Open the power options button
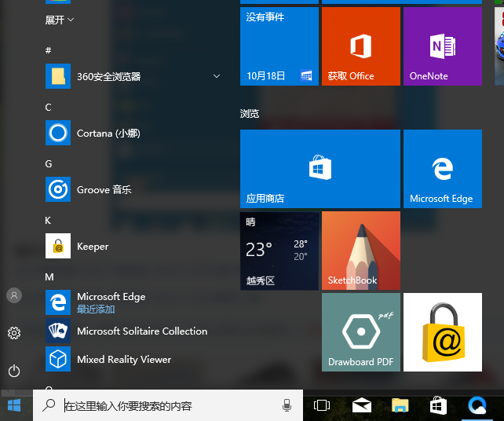504x421 pixels. 14,371
